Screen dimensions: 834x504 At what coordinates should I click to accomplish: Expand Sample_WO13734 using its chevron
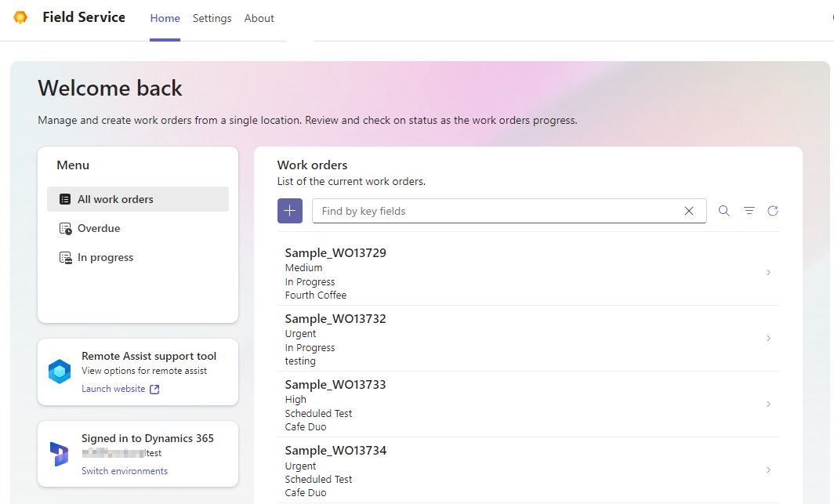click(769, 470)
